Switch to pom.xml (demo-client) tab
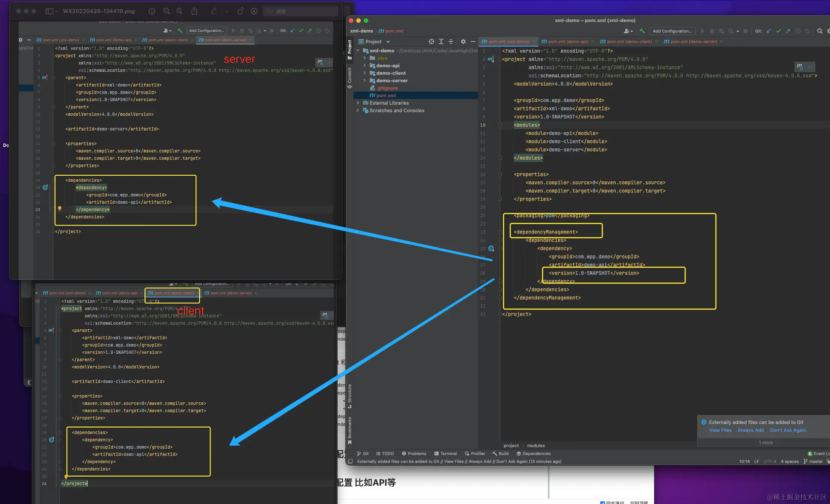The width and height of the screenshot is (830, 504). [629, 42]
